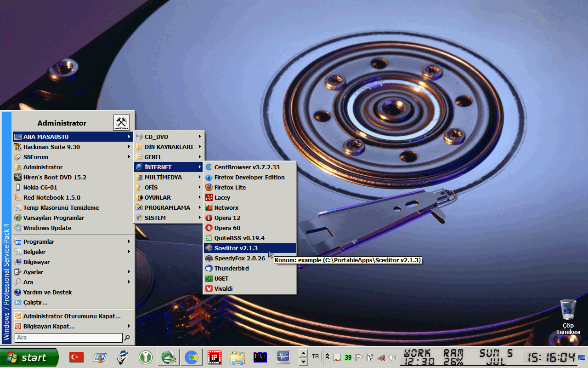Click the TR language indicator
The image size is (588, 368).
[316, 356]
